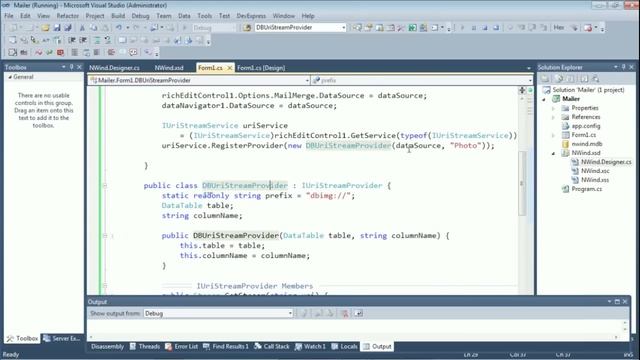Select Solution 'Mailer' root node
Viewport: 640px width, 360px height.
(588, 90)
